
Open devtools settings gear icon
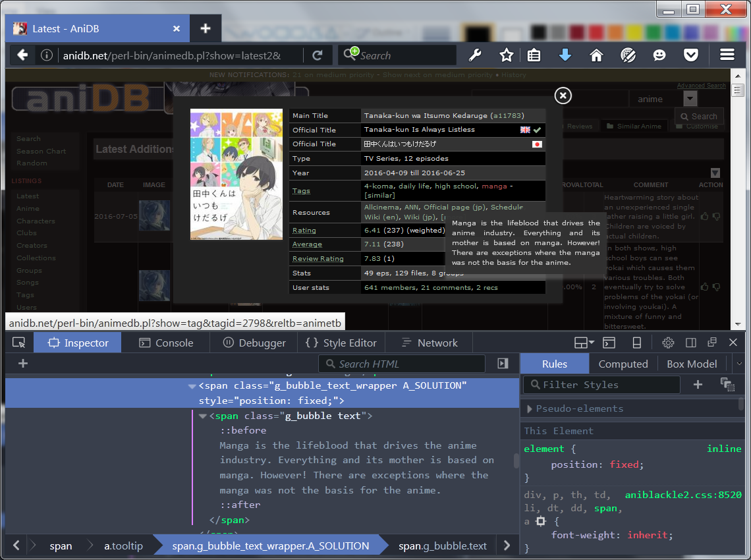[x=668, y=343]
